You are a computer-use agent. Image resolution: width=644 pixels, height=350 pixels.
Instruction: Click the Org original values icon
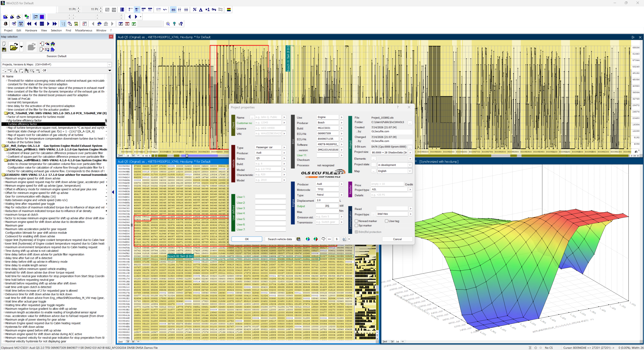(214, 10)
